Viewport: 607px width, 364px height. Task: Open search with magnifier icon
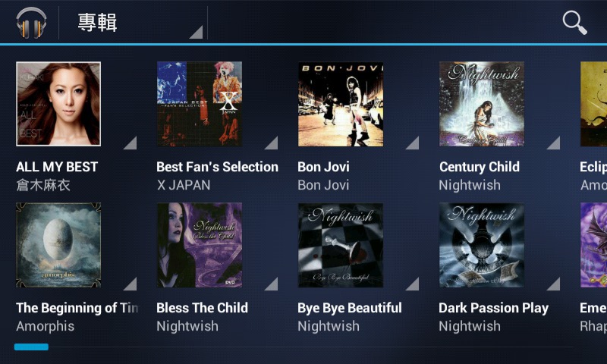tap(574, 23)
